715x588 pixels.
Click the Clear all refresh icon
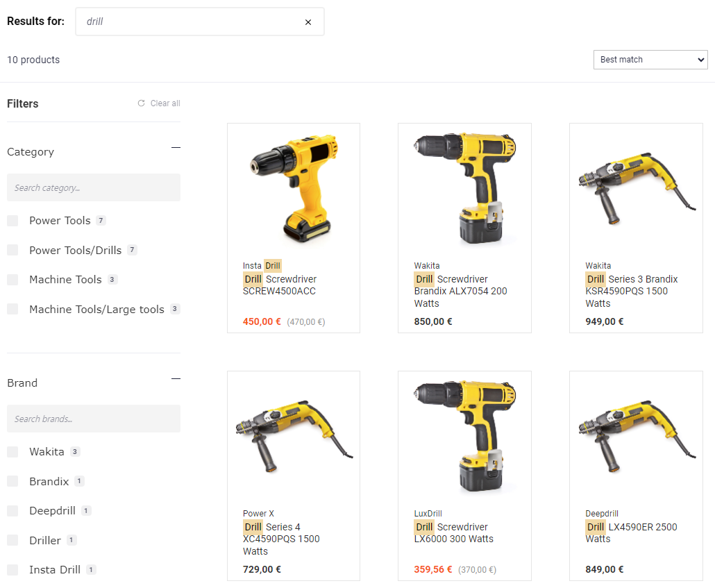141,103
